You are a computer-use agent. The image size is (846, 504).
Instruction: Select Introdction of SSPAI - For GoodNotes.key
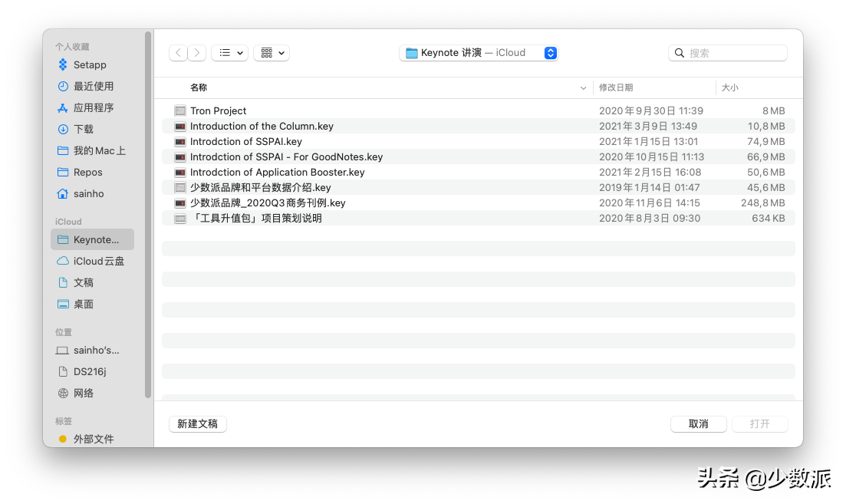tap(287, 157)
